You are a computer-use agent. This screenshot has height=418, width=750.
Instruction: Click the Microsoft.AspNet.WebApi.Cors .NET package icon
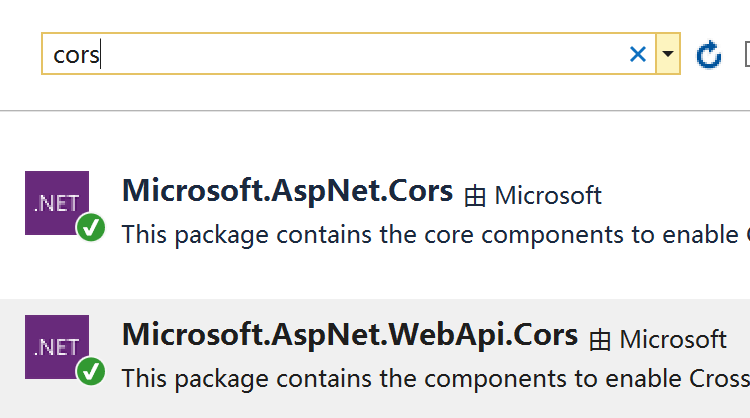tap(57, 347)
